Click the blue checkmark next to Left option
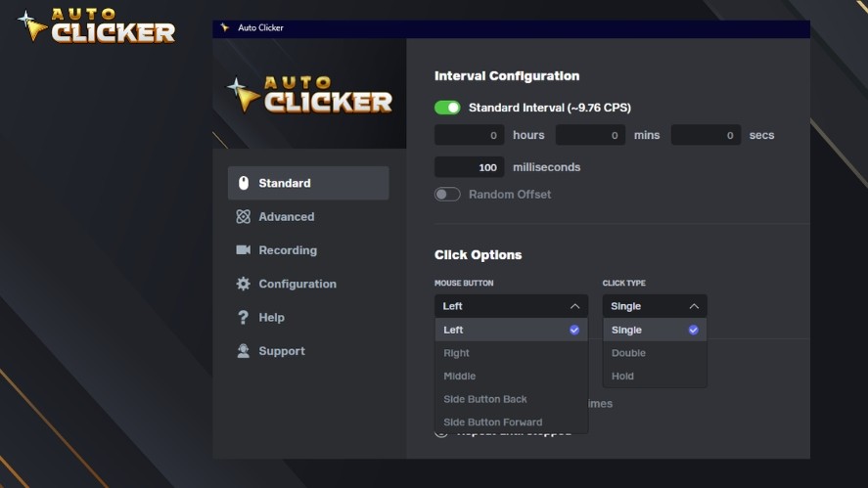The image size is (868, 488). pos(574,330)
